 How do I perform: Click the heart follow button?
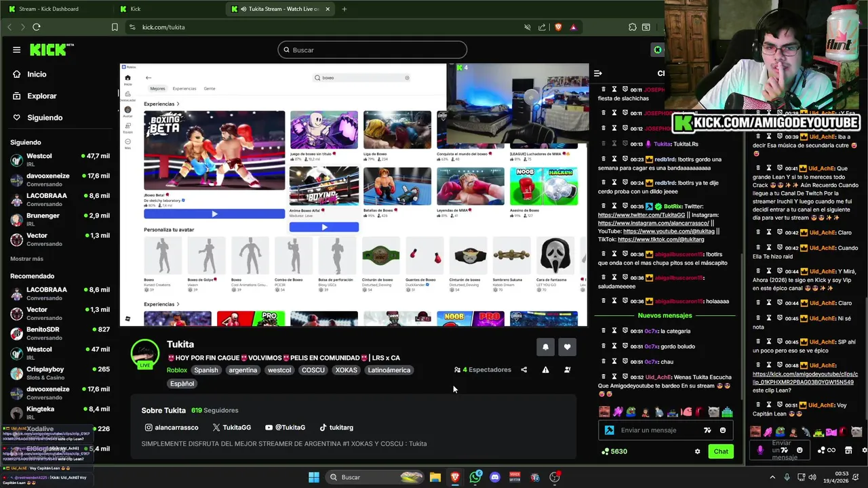point(567,347)
